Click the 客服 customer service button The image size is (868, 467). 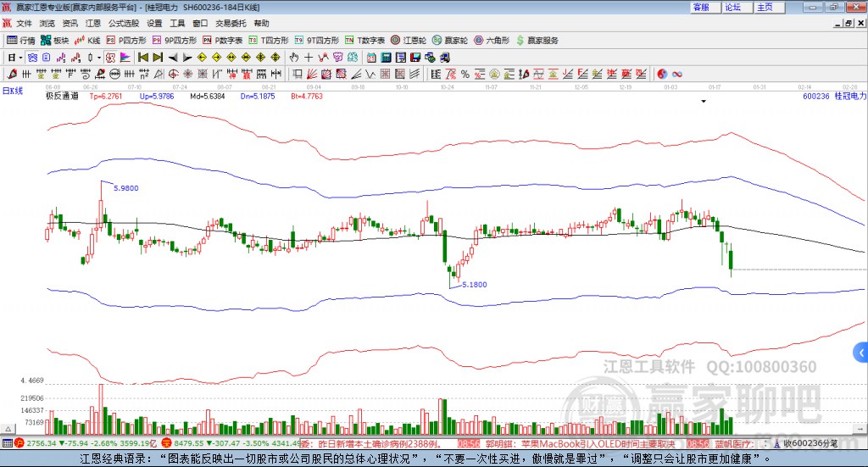point(701,7)
